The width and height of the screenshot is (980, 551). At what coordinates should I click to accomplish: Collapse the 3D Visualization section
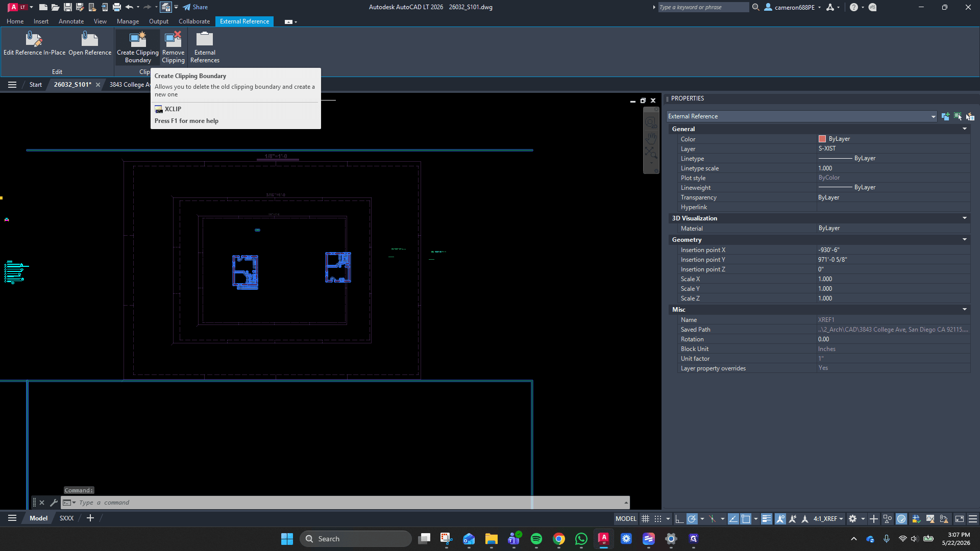coord(965,218)
